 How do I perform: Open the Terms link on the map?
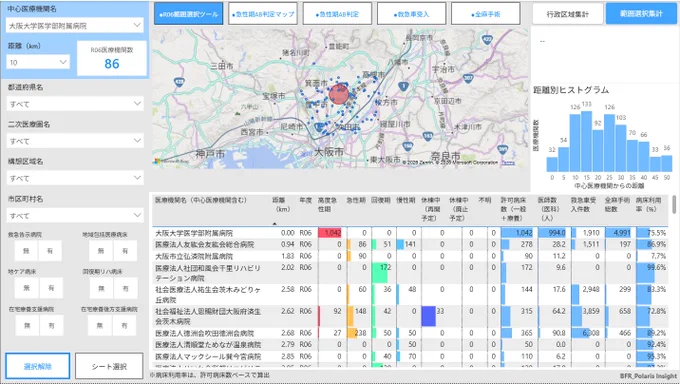pos(508,163)
